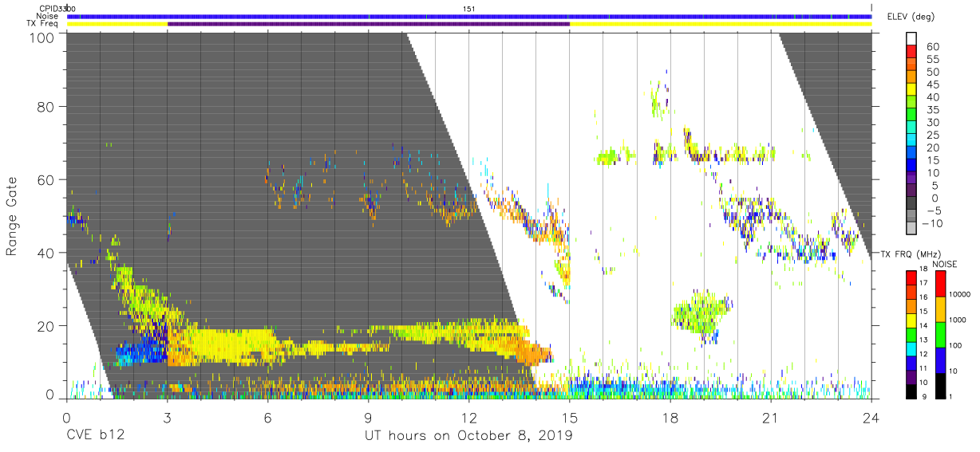This screenshot has width=980, height=452.
Task: Click the '24' tick on the UT hours axis
Action: pos(871,417)
